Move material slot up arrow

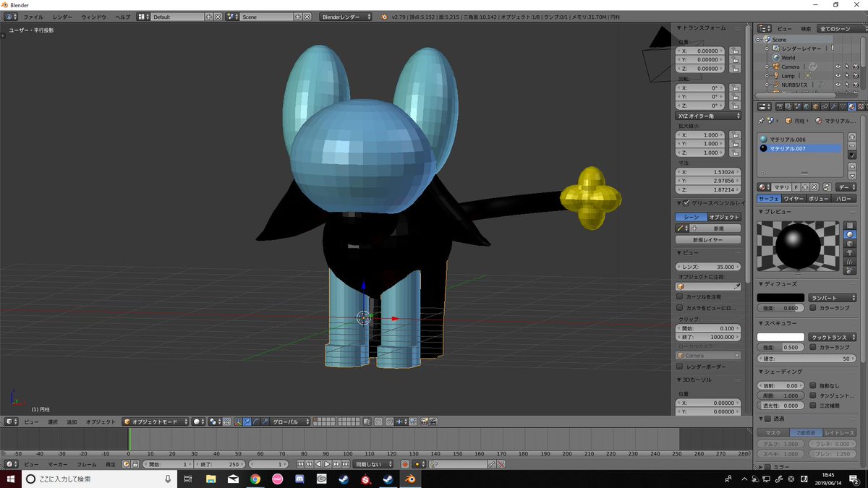point(851,166)
